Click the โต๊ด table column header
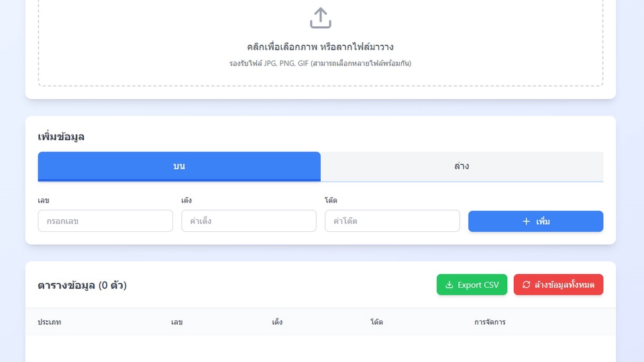The image size is (644, 362). [376, 322]
